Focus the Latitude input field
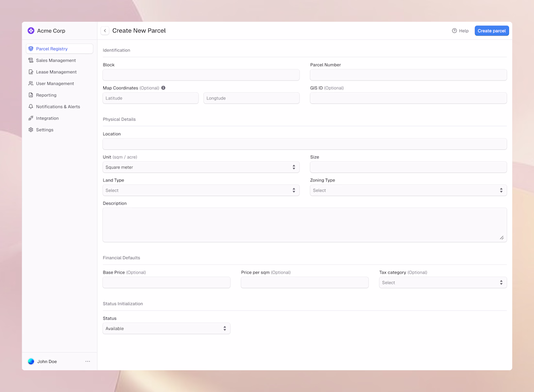Screen dimensions: 534x392 (x=150, y=98)
